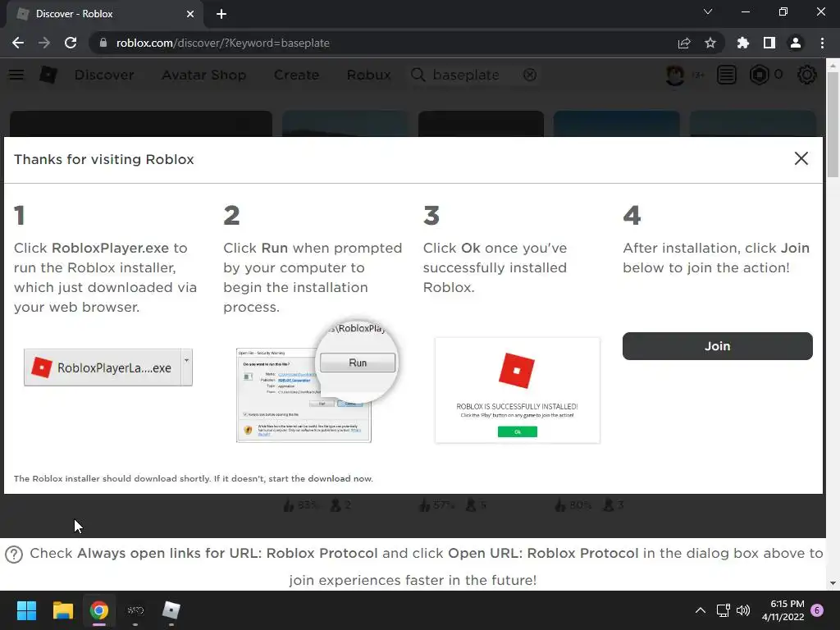
Task: Open Chrome extensions puzzle icon
Action: (743, 43)
